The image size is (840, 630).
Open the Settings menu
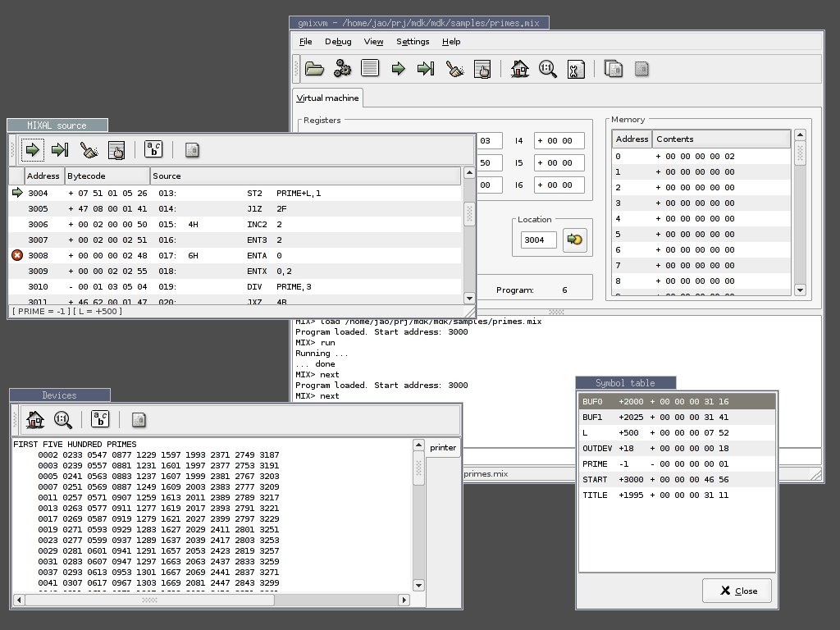[x=413, y=41]
